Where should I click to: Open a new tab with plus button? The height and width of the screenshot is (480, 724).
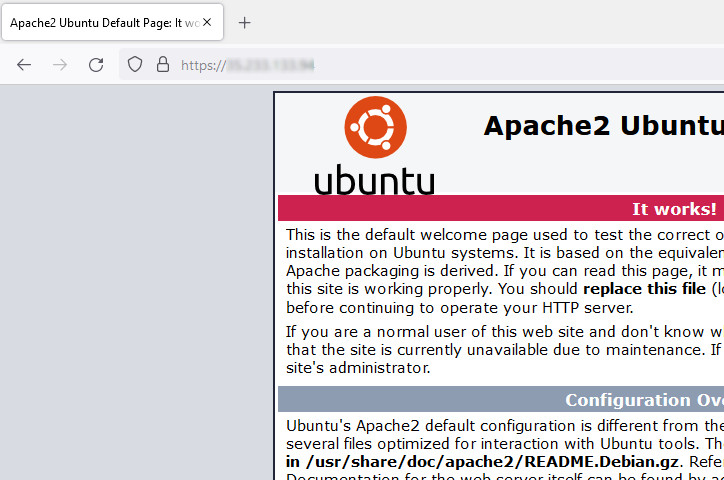click(x=245, y=23)
